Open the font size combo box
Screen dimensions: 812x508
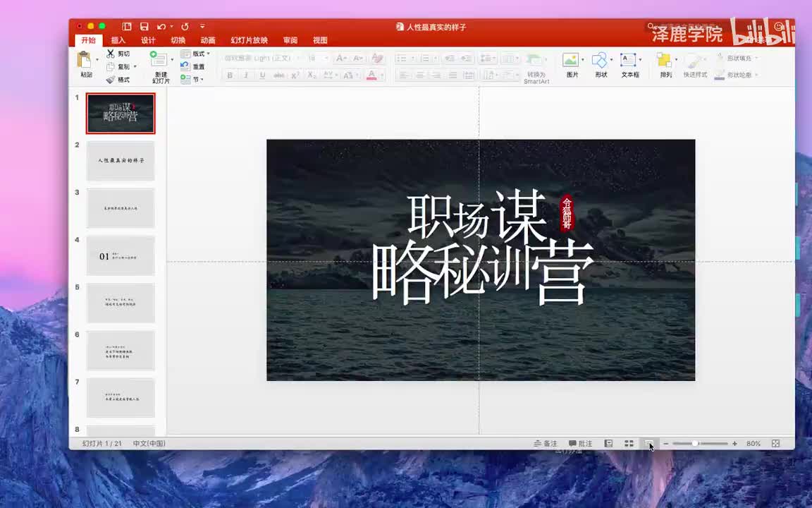[318, 58]
